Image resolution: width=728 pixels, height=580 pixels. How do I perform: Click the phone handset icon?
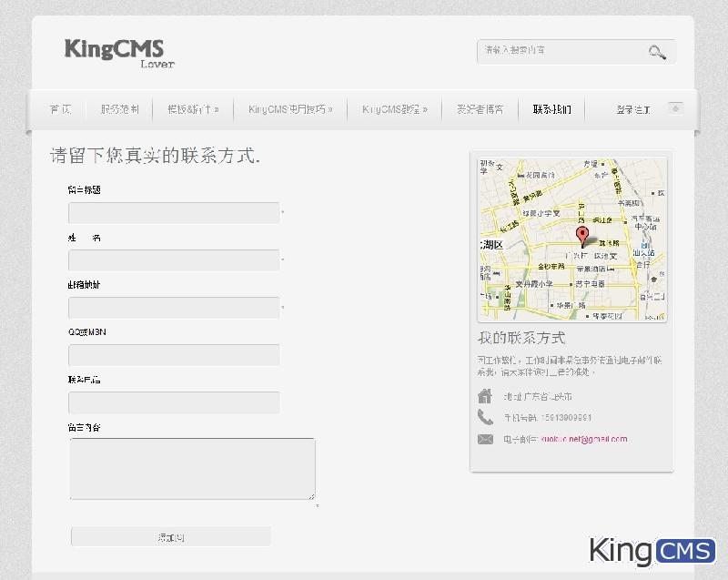(485, 417)
